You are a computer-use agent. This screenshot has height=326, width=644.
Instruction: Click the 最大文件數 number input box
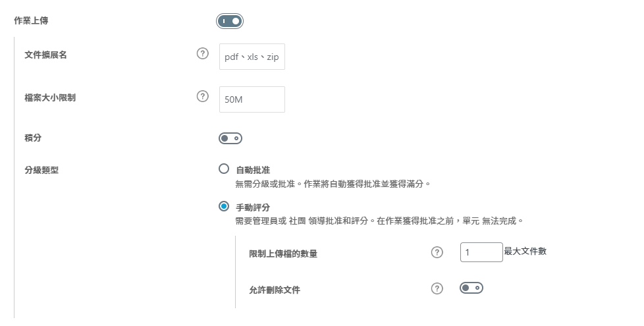coord(481,252)
